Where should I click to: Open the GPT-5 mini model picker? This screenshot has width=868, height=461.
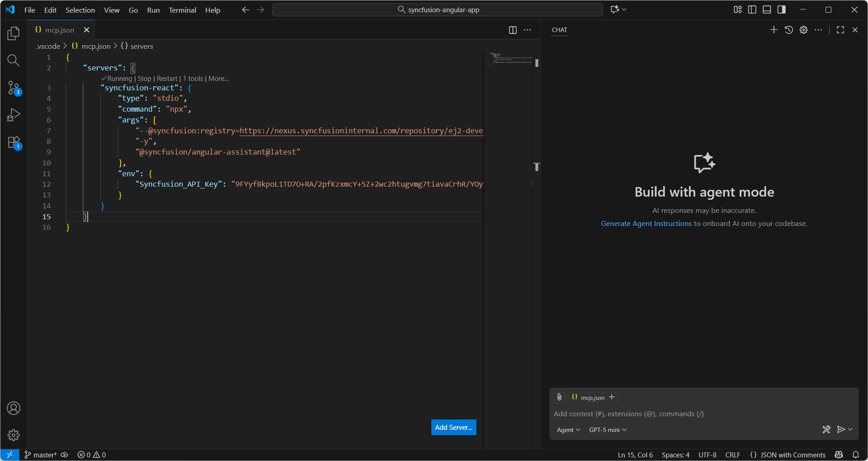(x=607, y=429)
